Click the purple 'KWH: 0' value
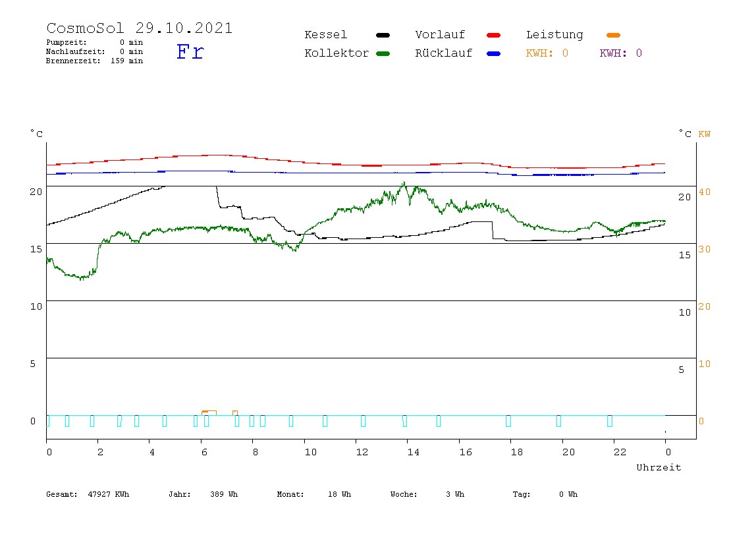This screenshot has height=535, width=756. [621, 53]
